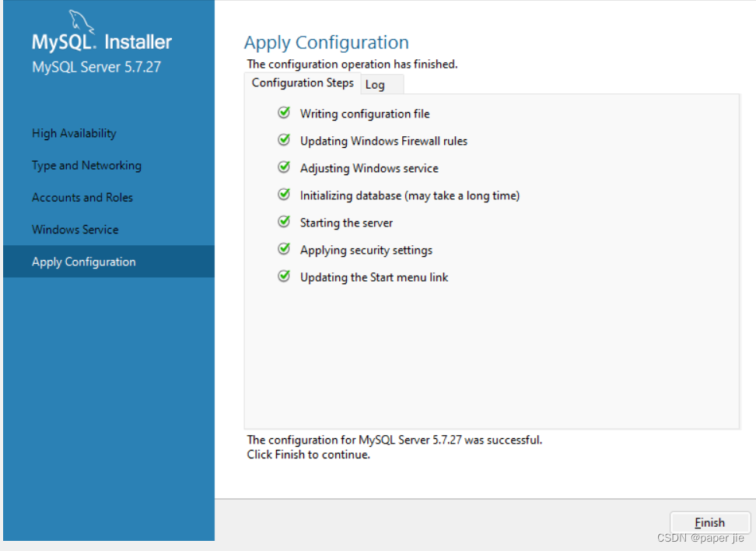756x551 pixels.
Task: Click check icon for Initializing database
Action: point(284,194)
